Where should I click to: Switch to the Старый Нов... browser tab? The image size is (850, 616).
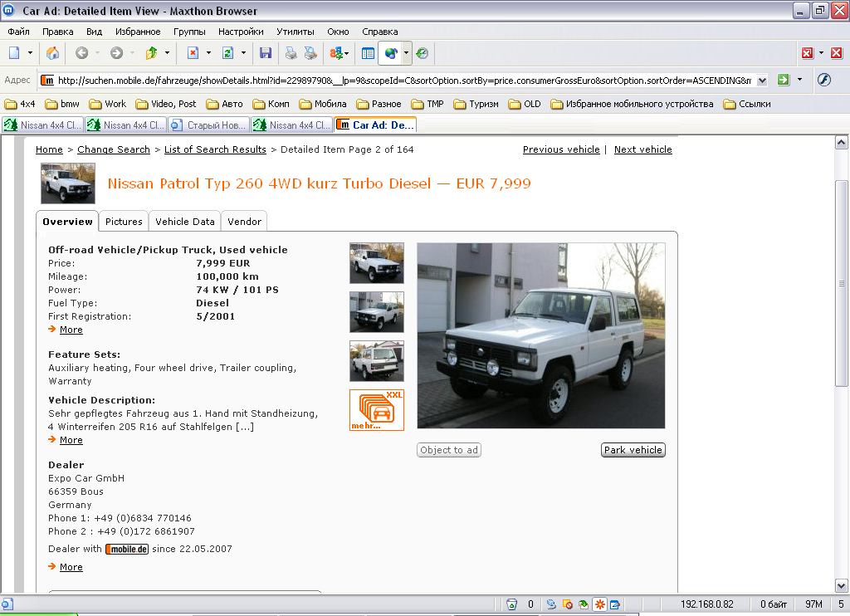(208, 125)
